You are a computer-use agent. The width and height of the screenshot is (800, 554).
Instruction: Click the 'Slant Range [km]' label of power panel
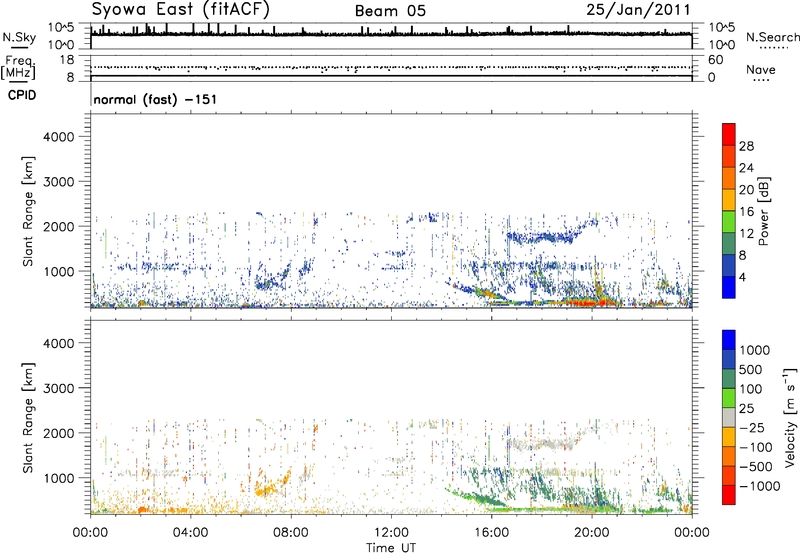(28, 211)
